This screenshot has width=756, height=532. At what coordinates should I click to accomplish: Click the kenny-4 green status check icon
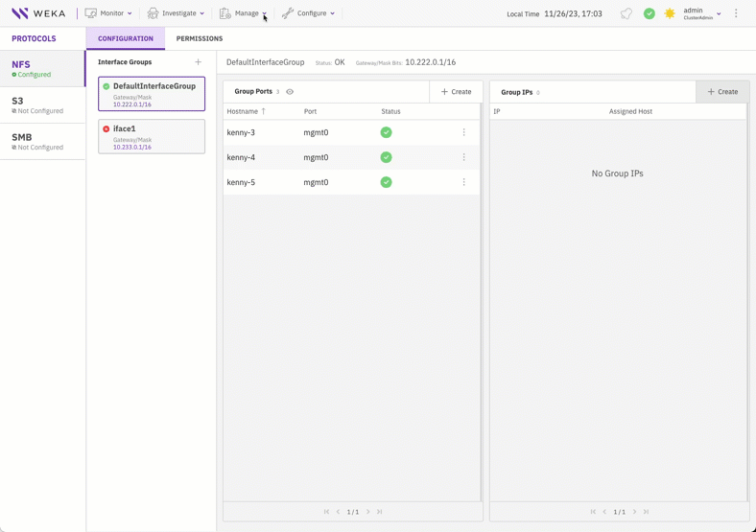click(386, 157)
